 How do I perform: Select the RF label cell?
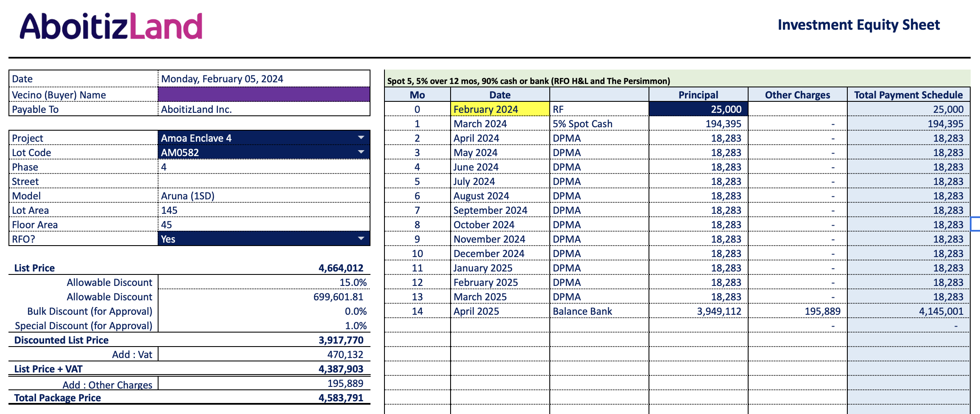point(599,109)
